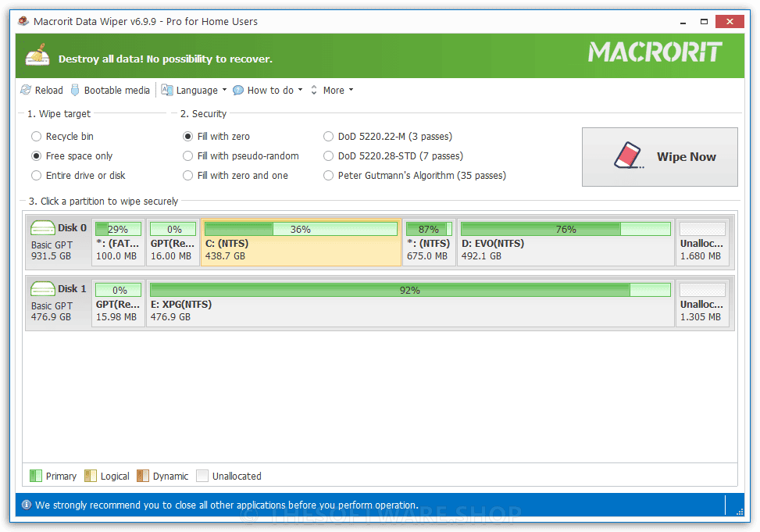
Task: Click the Macrorit app icon in title bar
Action: click(23, 21)
